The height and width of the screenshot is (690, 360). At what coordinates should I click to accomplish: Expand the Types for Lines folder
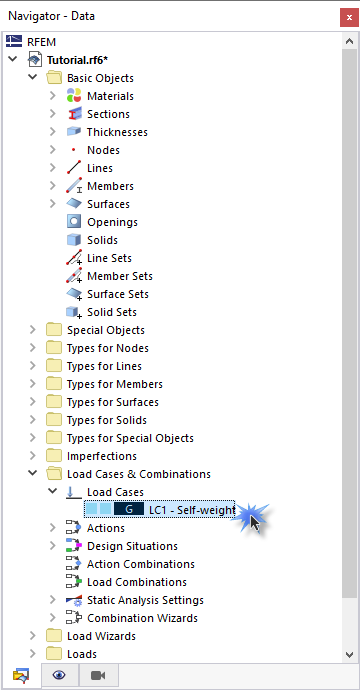(33, 366)
